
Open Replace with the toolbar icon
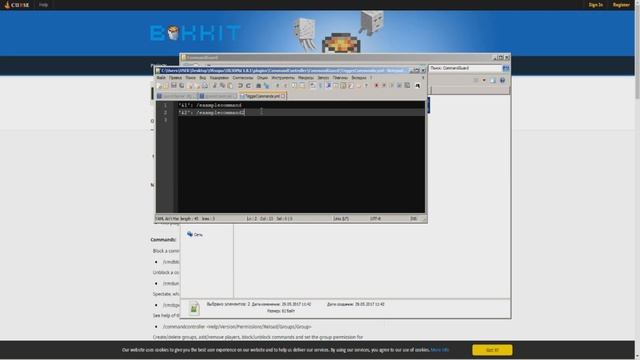point(266,86)
